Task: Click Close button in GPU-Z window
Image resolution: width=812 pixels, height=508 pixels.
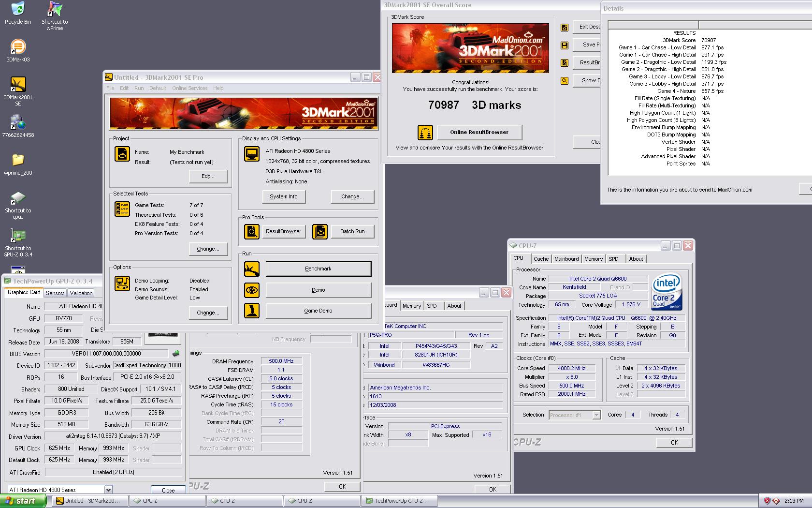Action: pyautogui.click(x=168, y=490)
